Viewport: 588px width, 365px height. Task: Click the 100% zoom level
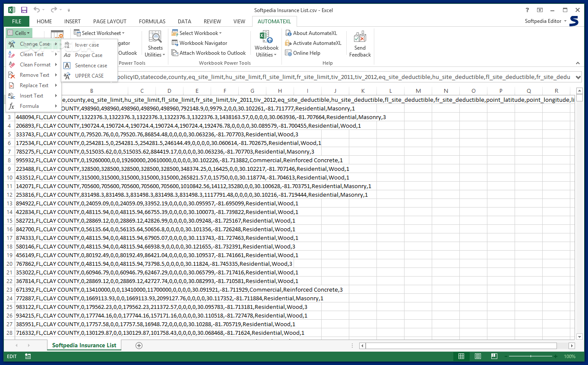click(569, 356)
